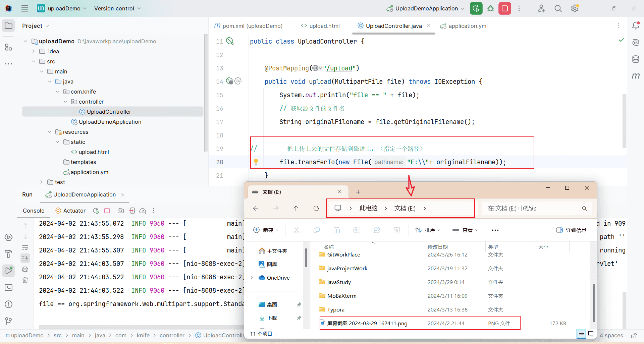
Task: Click Refresh in the file explorer window
Action: point(316,208)
